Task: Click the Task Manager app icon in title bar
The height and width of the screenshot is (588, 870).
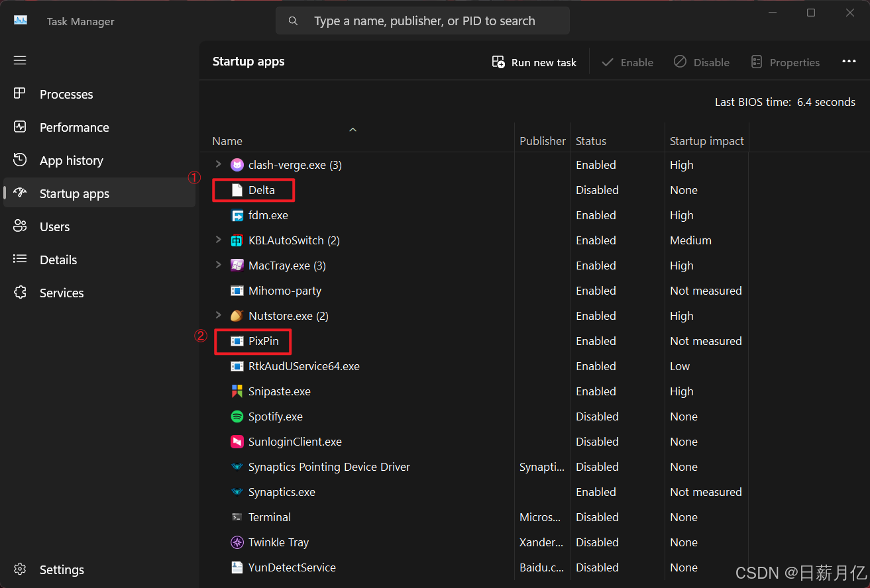Action: [x=21, y=21]
